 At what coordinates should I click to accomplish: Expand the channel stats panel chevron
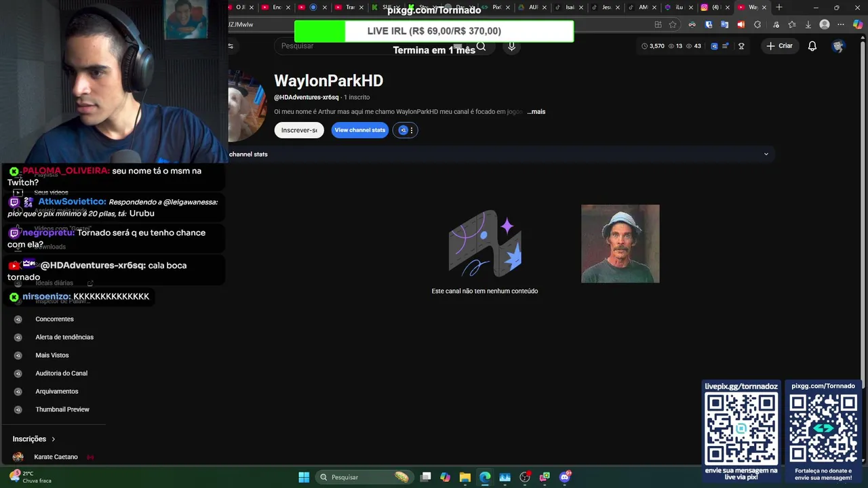point(766,154)
